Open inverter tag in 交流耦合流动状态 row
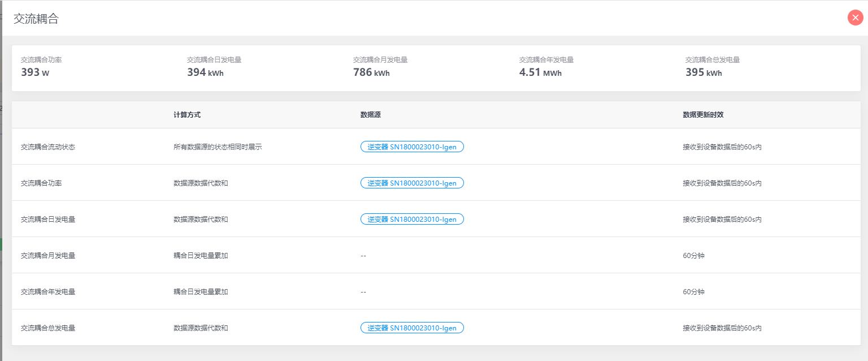Image resolution: width=868 pixels, height=361 pixels. [412, 147]
